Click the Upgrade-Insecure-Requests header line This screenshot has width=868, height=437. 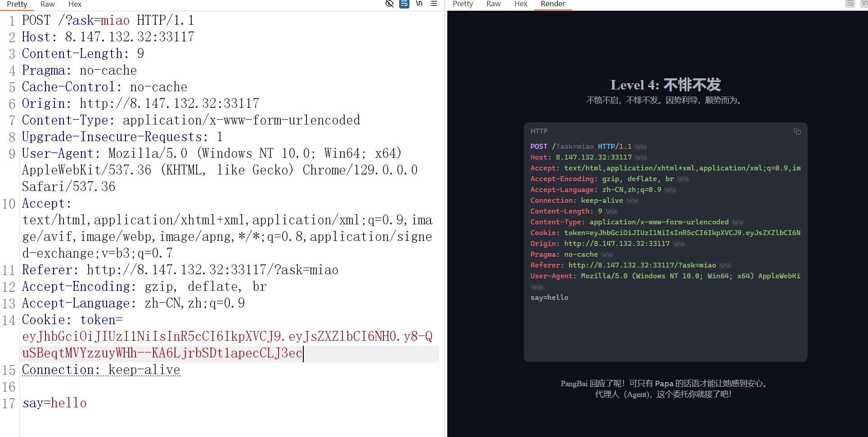coord(122,137)
